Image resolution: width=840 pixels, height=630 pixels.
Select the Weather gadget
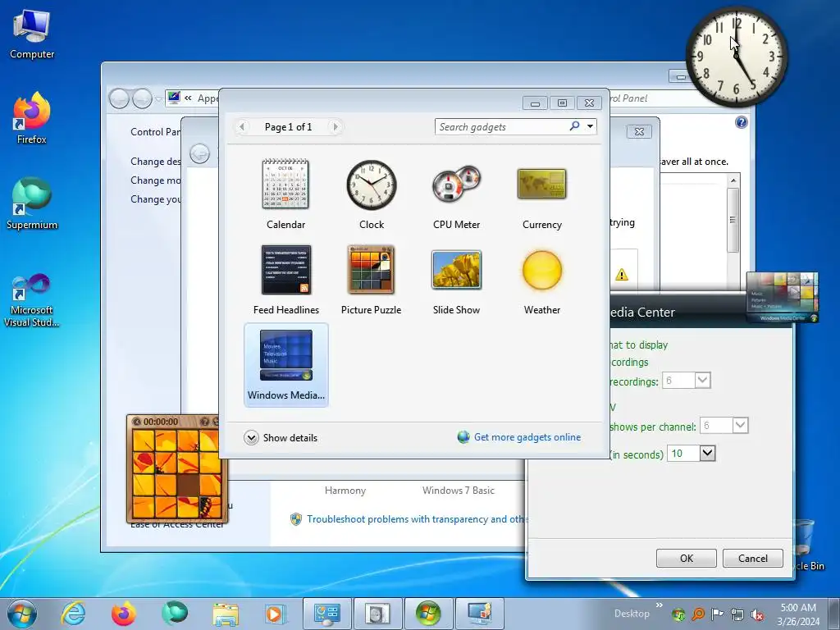542,279
